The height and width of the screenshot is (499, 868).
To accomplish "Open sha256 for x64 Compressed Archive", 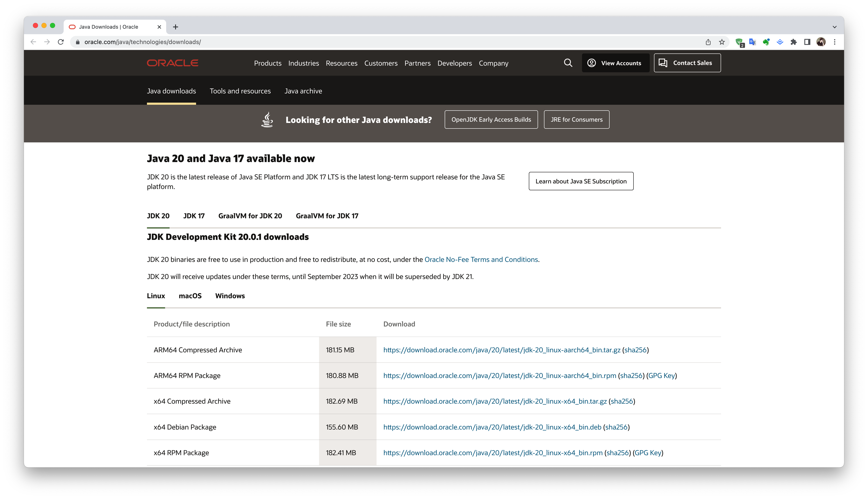I will pos(622,401).
